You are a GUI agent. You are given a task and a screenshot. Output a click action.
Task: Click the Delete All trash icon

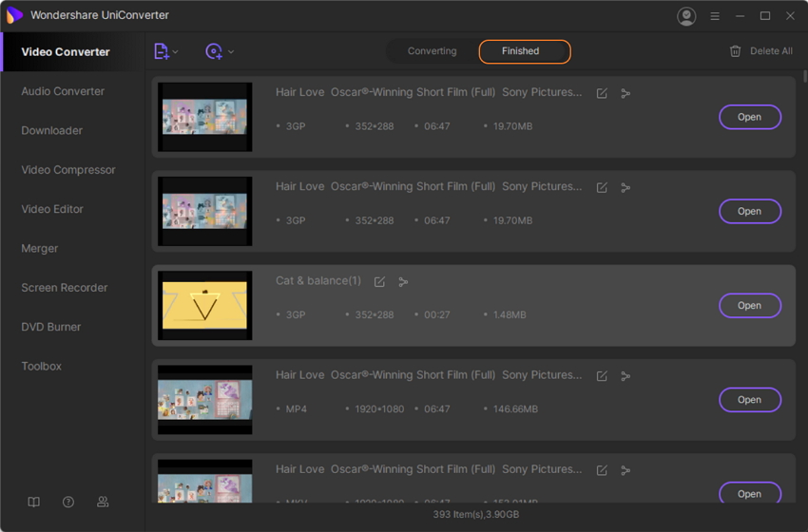(x=736, y=51)
